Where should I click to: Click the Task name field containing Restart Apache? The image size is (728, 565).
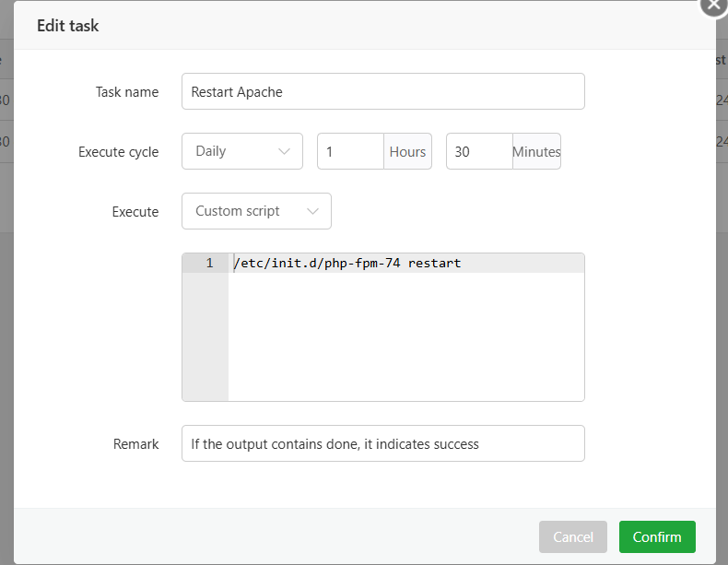coord(382,91)
